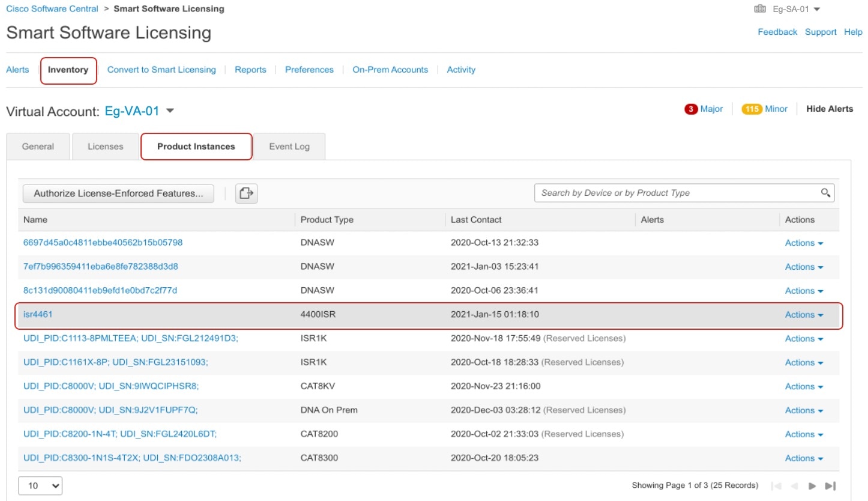Open the Activity navigation item
Screen dimensions: 868x501
[x=461, y=70]
